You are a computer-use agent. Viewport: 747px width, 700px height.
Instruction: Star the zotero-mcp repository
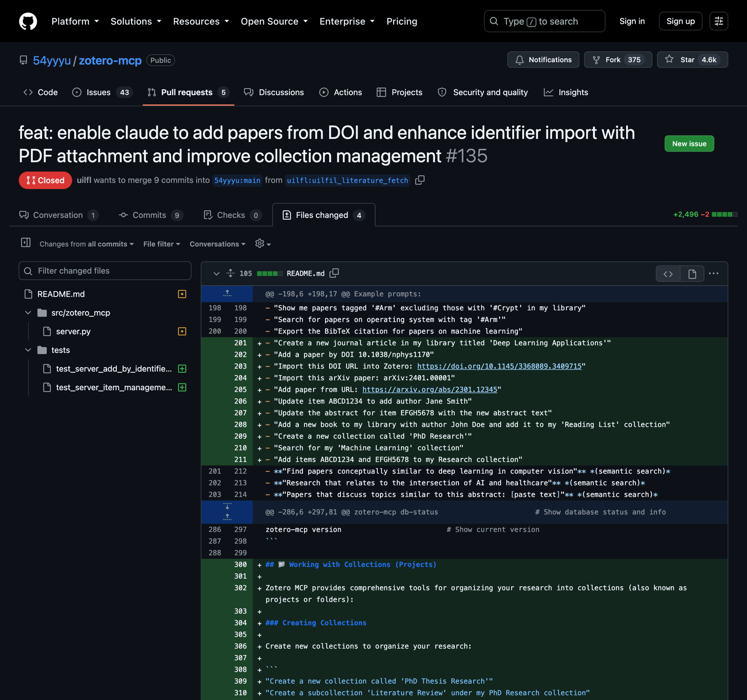(x=692, y=60)
